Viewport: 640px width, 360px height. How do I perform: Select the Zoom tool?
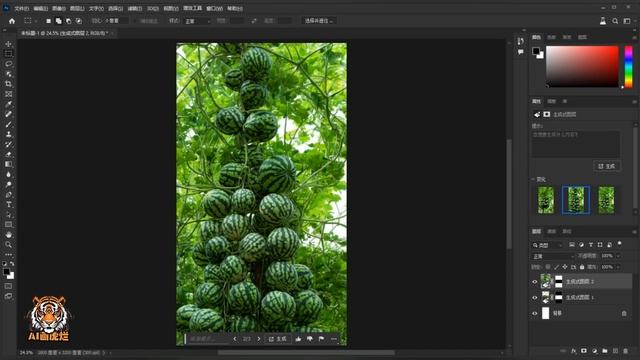click(8, 244)
